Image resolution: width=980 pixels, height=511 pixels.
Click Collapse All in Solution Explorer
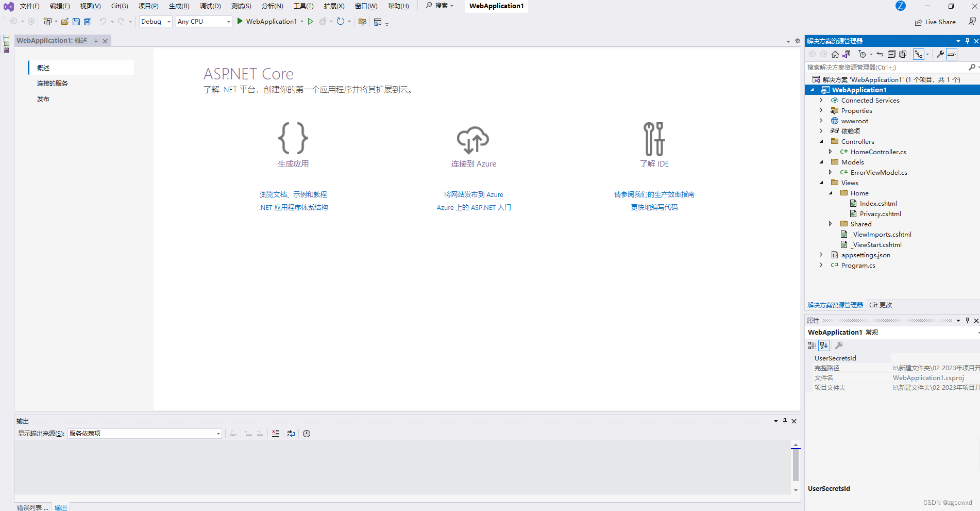(x=891, y=54)
